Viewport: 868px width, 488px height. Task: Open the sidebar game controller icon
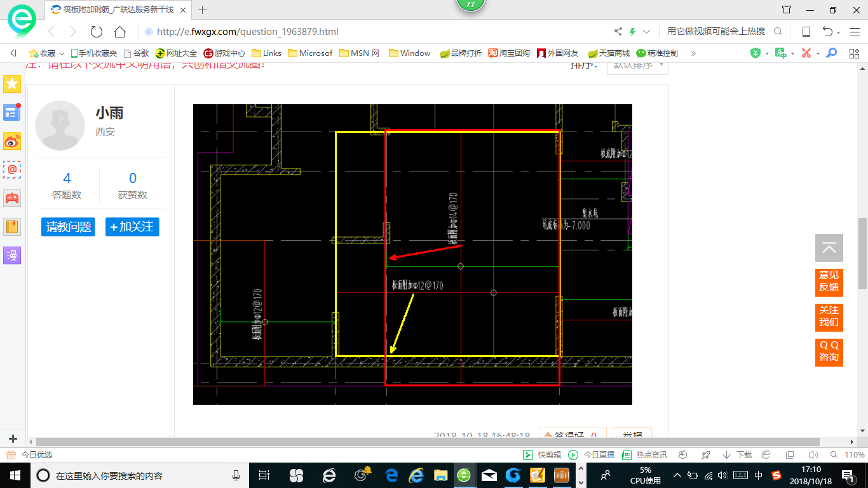pos(12,198)
